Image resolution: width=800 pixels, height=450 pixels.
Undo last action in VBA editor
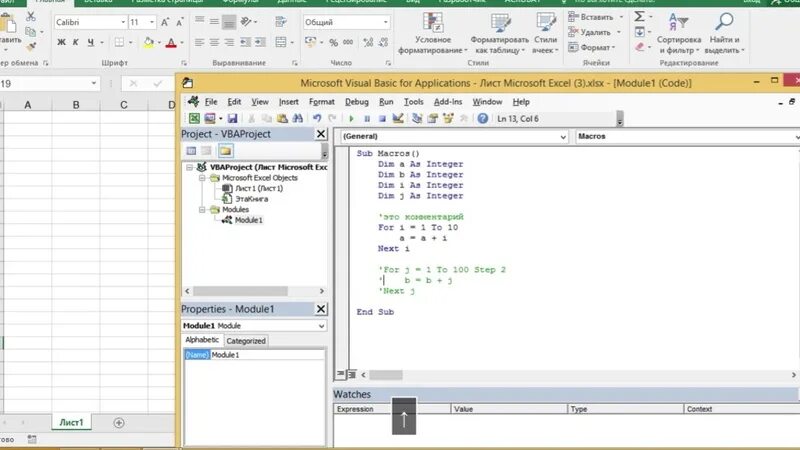317,118
